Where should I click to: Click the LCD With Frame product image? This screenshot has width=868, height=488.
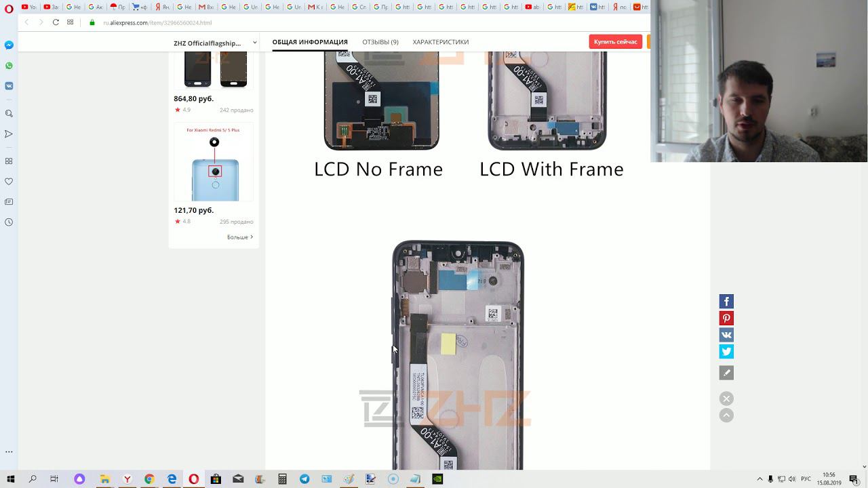[x=547, y=100]
